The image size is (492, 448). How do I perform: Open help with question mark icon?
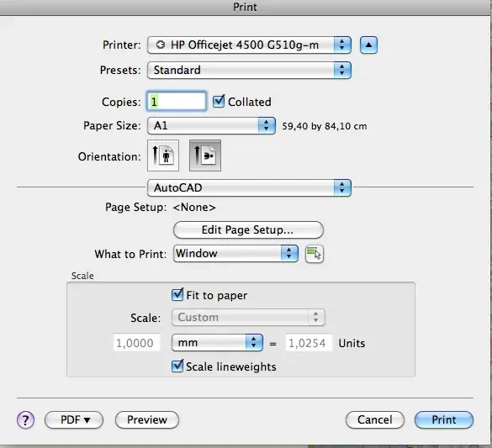tap(26, 419)
